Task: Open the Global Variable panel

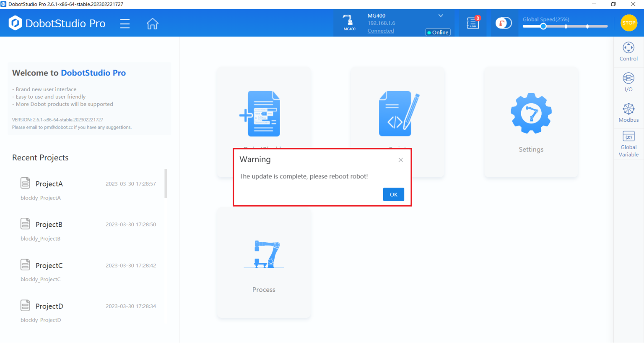Action: 628,143
